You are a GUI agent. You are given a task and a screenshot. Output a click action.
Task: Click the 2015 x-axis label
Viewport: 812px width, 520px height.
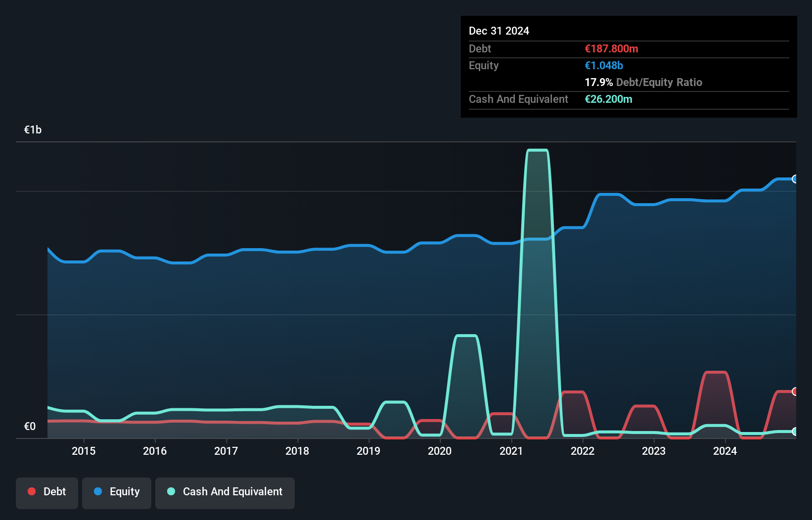coord(84,451)
